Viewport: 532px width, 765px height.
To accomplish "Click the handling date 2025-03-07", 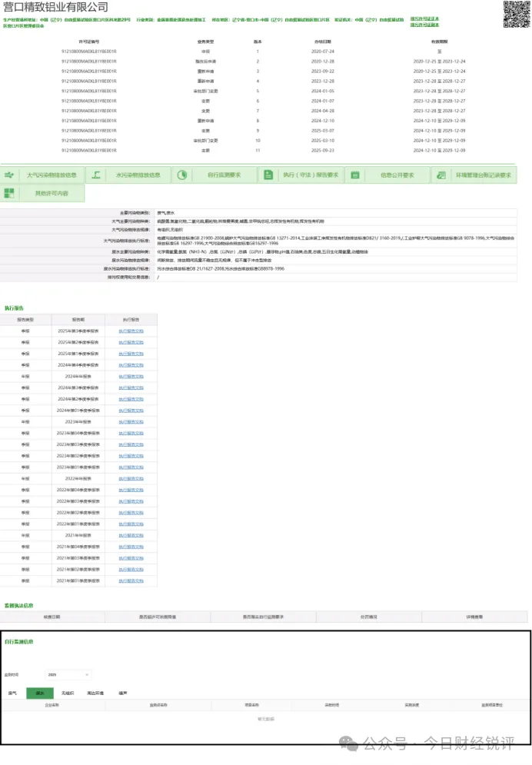I will pyautogui.click(x=323, y=130).
